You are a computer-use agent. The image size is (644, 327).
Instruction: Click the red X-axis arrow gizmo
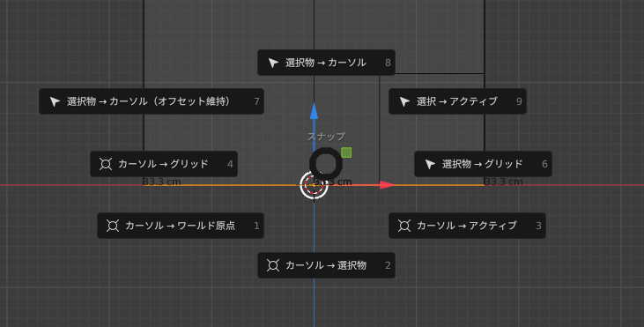point(387,185)
